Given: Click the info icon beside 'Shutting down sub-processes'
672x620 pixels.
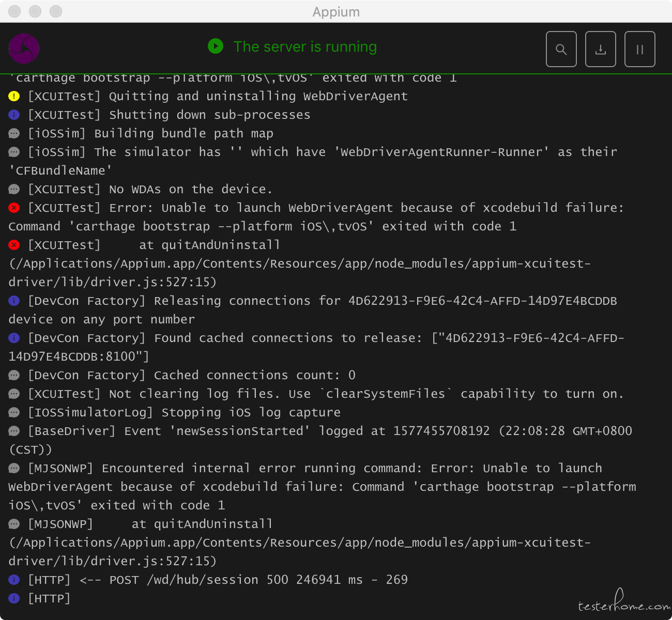Looking at the screenshot, I should (14, 115).
